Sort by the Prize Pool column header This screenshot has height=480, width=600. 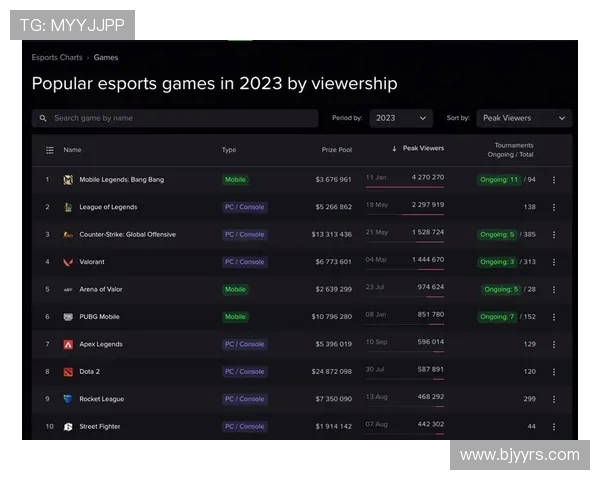click(336, 150)
